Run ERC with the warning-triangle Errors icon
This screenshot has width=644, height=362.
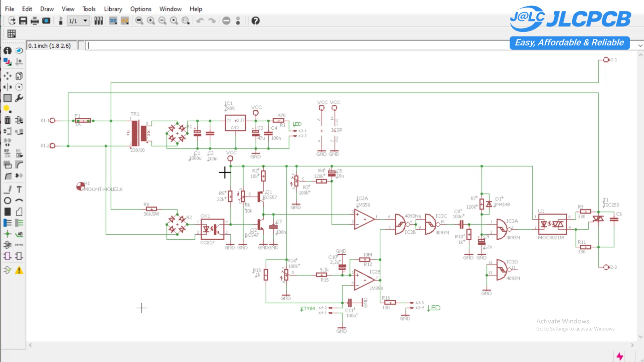click(19, 270)
